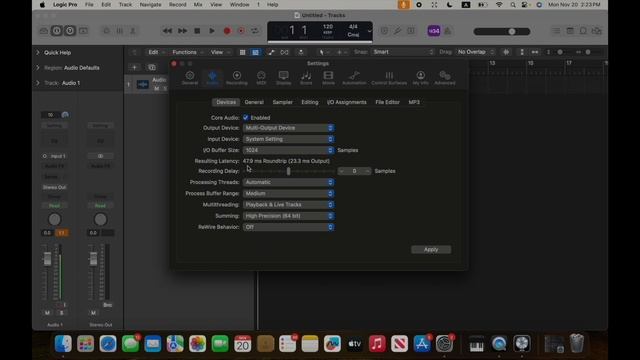Open Finder from the Dock

(63, 344)
